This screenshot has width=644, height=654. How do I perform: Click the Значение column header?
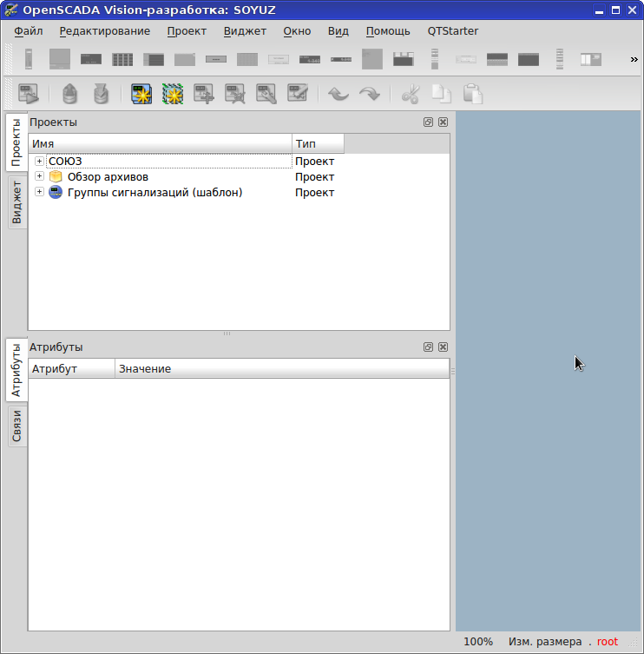[x=282, y=369]
